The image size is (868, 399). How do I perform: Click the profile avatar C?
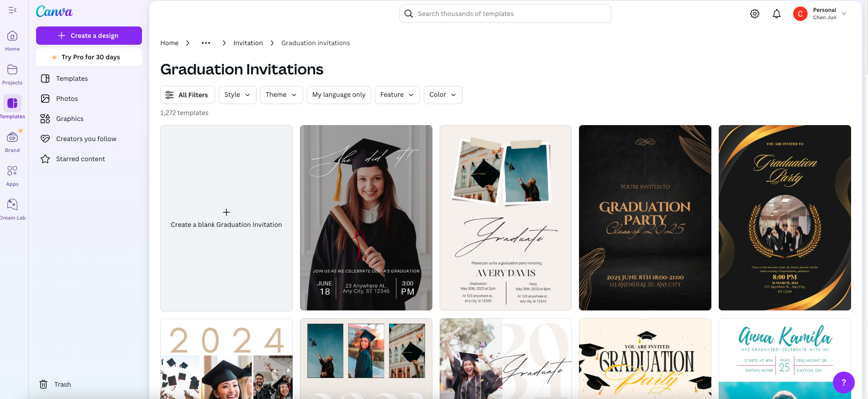pos(800,14)
